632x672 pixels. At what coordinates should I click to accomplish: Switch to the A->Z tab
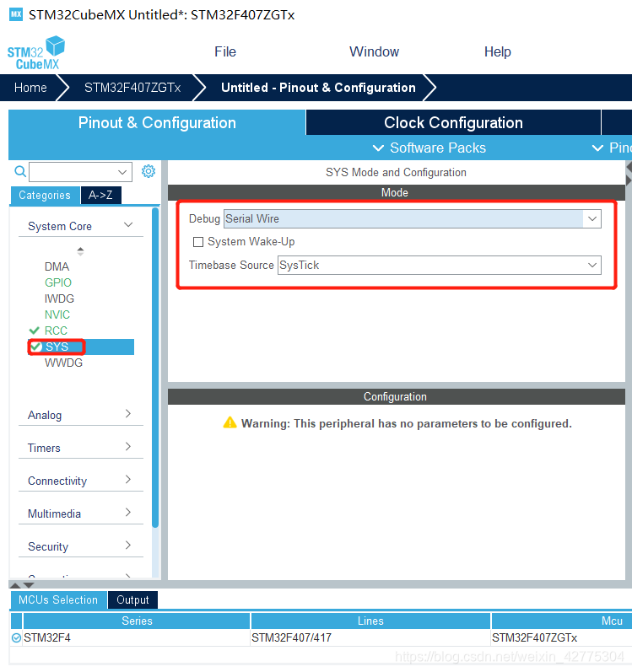click(100, 196)
